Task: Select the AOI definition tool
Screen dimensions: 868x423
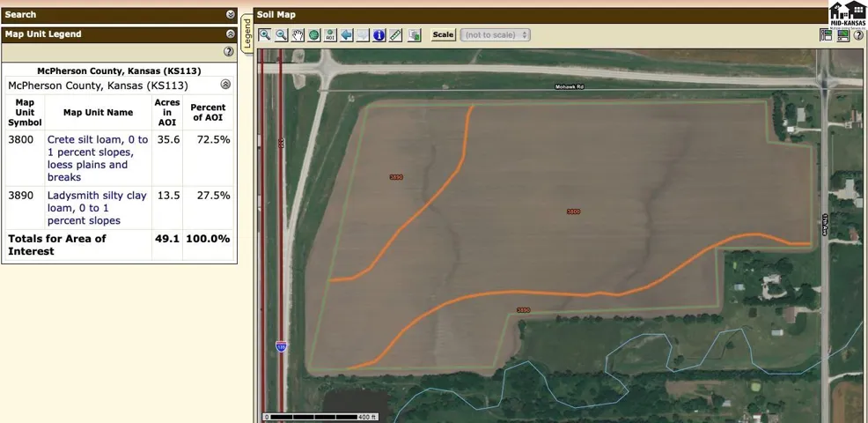Action: [x=330, y=35]
